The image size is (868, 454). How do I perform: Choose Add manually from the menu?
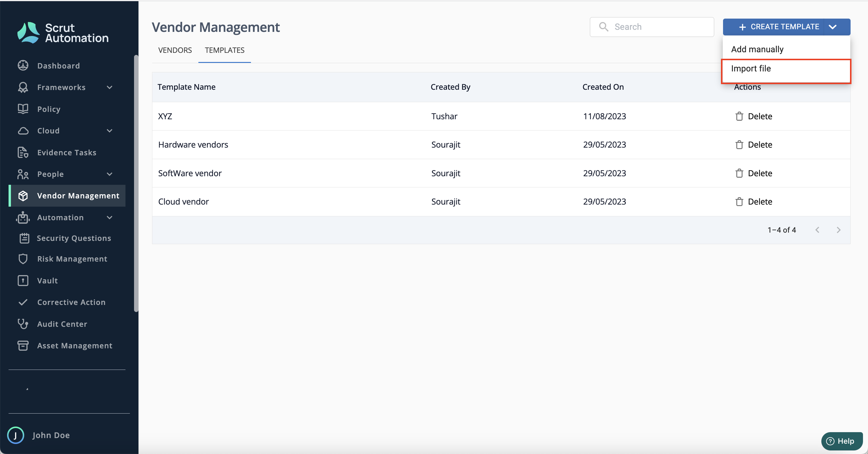click(786, 49)
